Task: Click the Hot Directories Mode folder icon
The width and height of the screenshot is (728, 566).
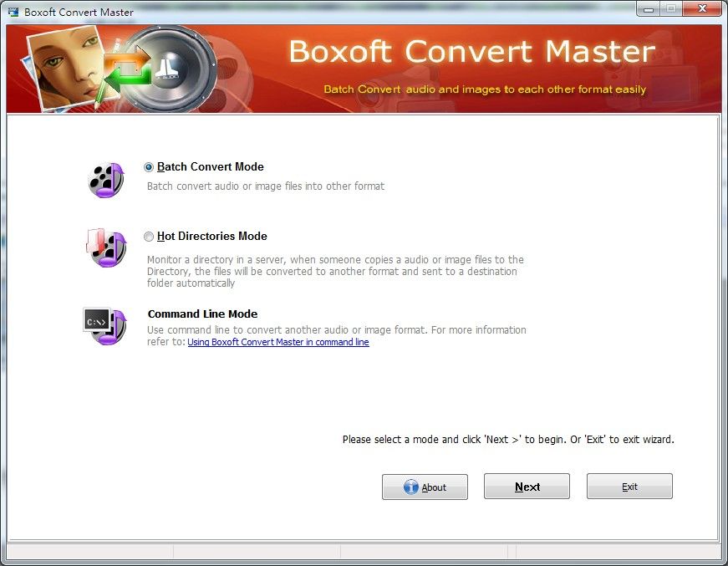Action: pyautogui.click(x=106, y=248)
